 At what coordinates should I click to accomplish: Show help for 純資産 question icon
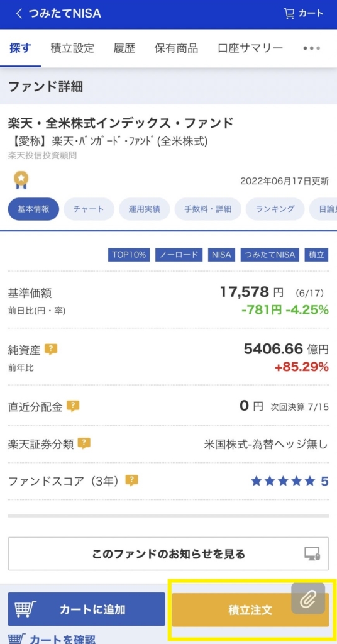click(x=51, y=350)
